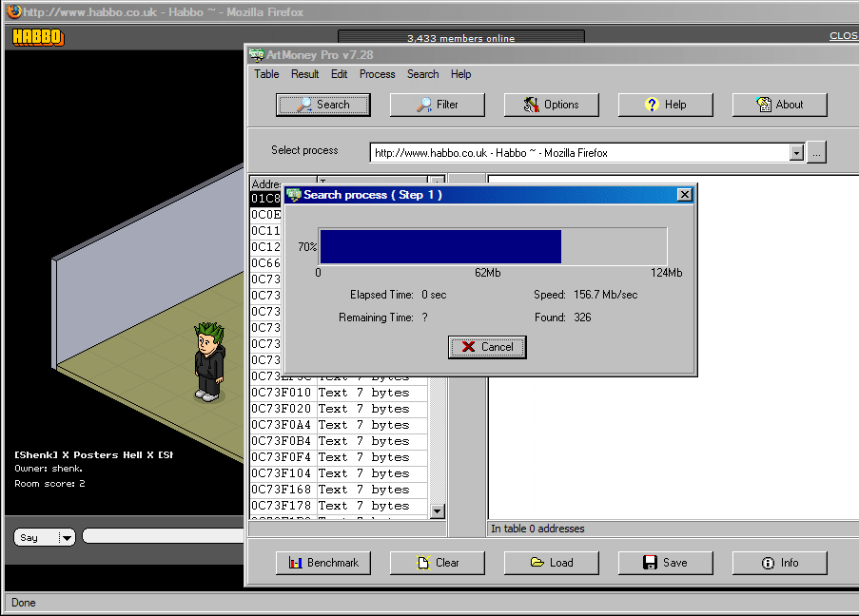Click the 70% search progress bar
Viewport: 859px width, 616px height.
coord(493,247)
